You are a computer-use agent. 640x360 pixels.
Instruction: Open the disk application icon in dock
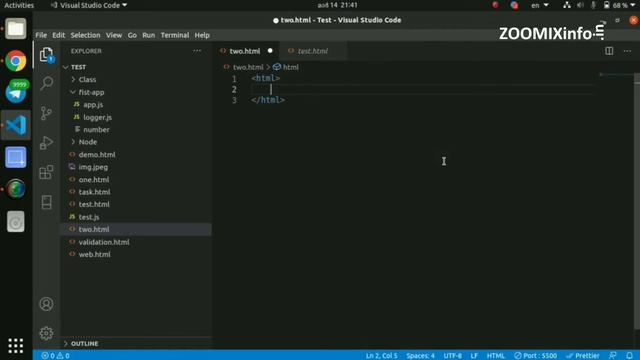[x=16, y=222]
